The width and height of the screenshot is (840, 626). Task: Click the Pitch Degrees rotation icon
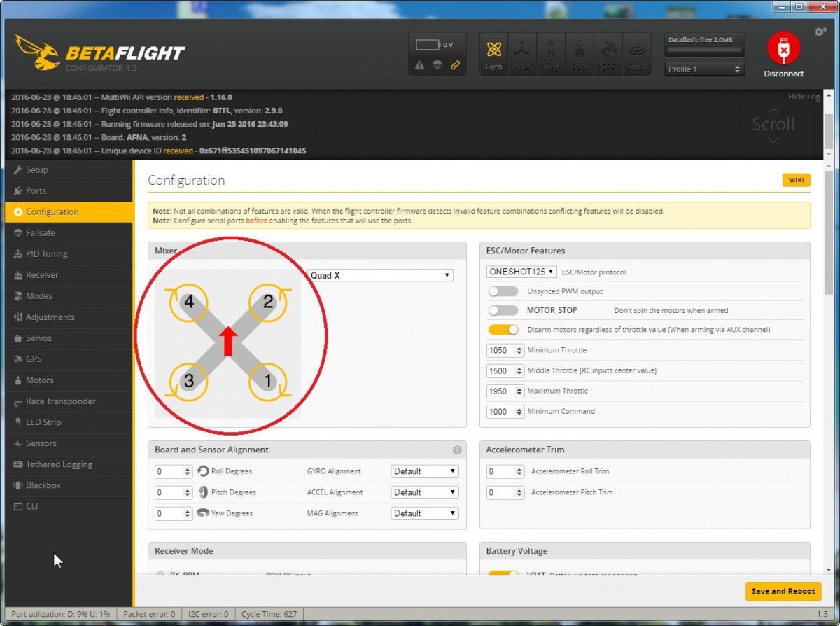pos(203,492)
